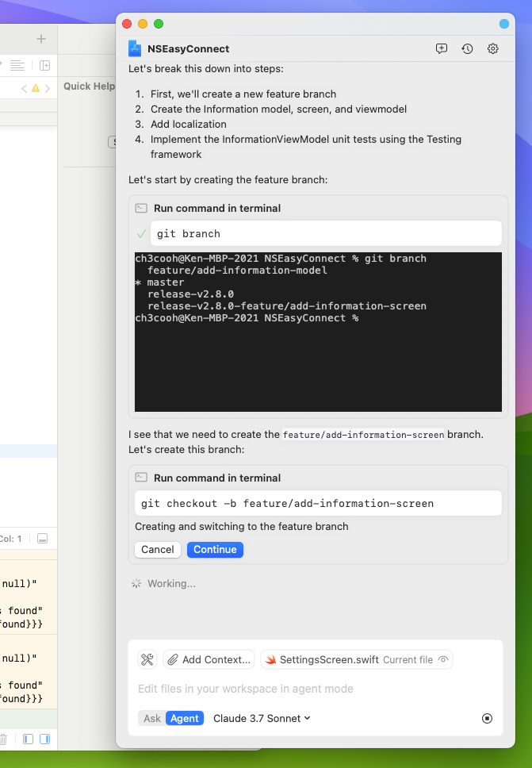Click terminal icon beside git branch command
The width and height of the screenshot is (532, 768).
141,208
